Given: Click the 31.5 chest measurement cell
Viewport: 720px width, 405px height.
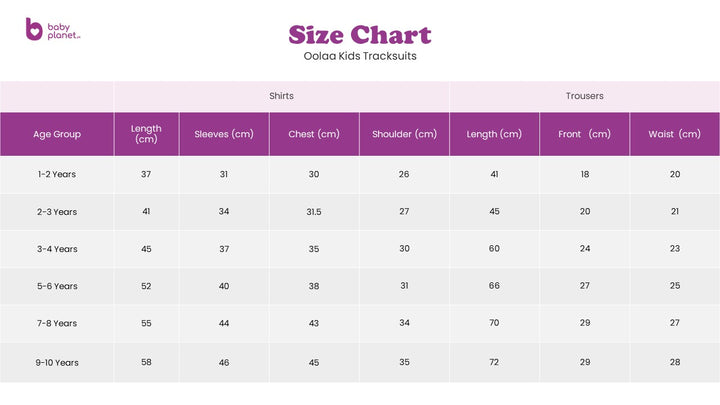Looking at the screenshot, I should 314,212.
